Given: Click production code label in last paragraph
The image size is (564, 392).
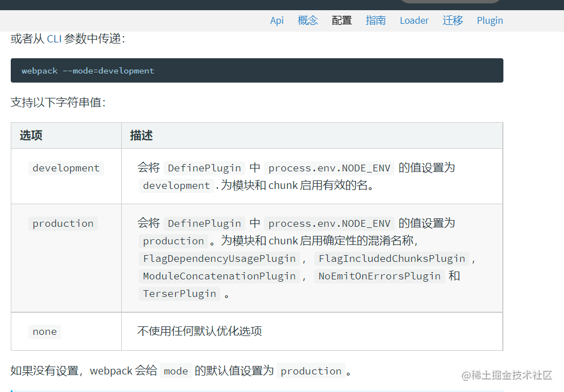Looking at the screenshot, I should (311, 371).
